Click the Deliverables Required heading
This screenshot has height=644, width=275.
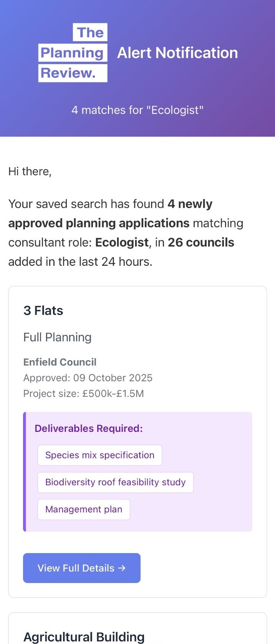pos(89,428)
